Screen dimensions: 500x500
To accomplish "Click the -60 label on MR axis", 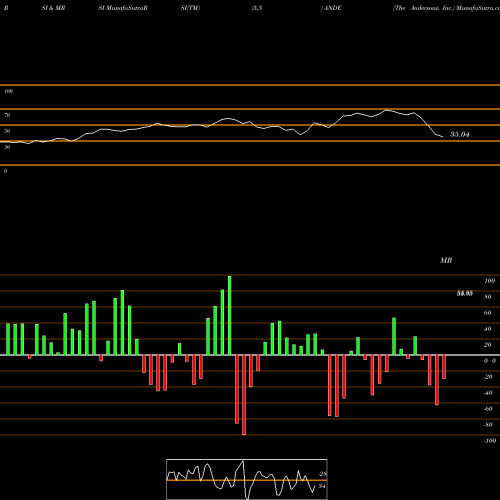I will pyautogui.click(x=488, y=409).
